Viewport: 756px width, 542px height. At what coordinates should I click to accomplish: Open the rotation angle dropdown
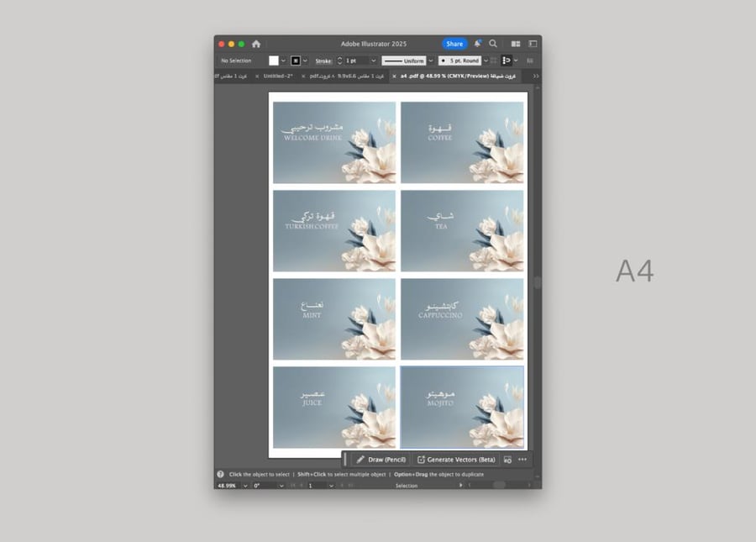pyautogui.click(x=281, y=486)
